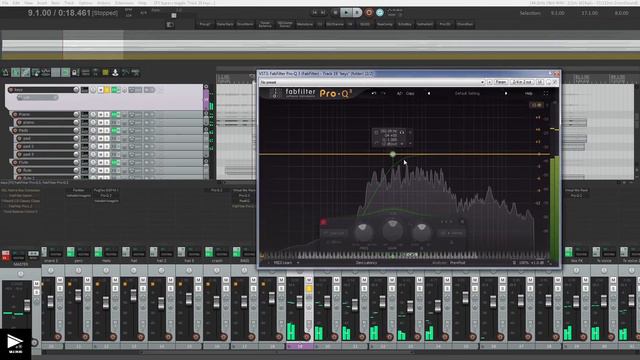The height and width of the screenshot is (360, 640).
Task: Open the 100% output scale option in Pro-Q 3
Action: [x=524, y=263]
